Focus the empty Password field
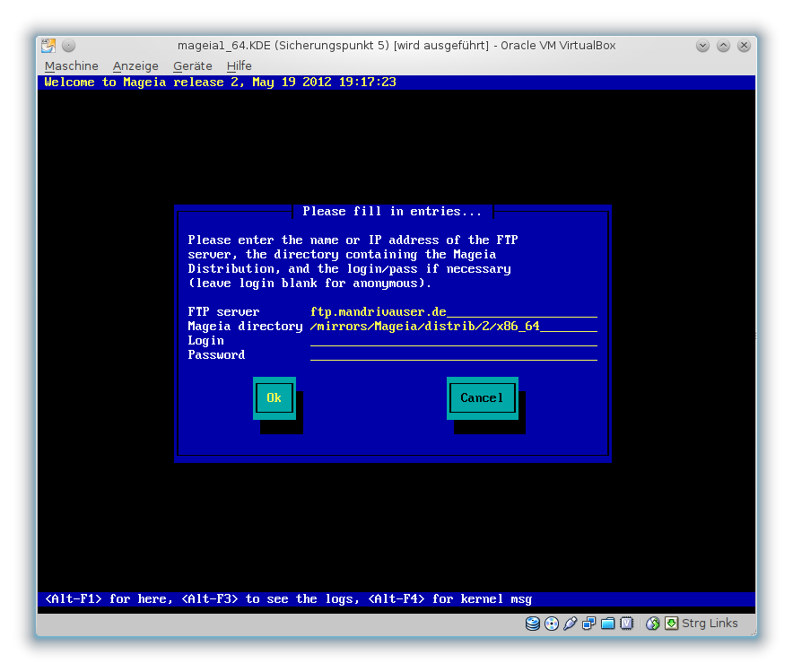The image size is (793, 672). 454,355
